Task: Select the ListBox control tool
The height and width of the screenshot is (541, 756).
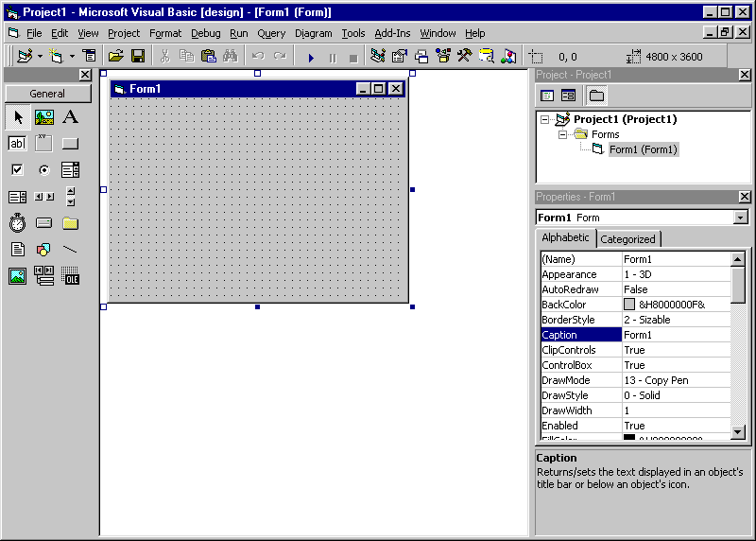Action: pyautogui.click(x=18, y=197)
